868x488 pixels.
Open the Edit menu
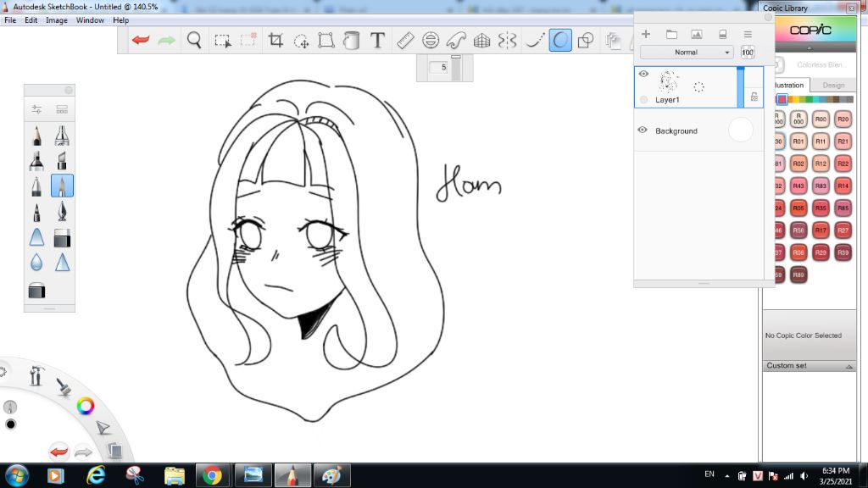tap(31, 20)
